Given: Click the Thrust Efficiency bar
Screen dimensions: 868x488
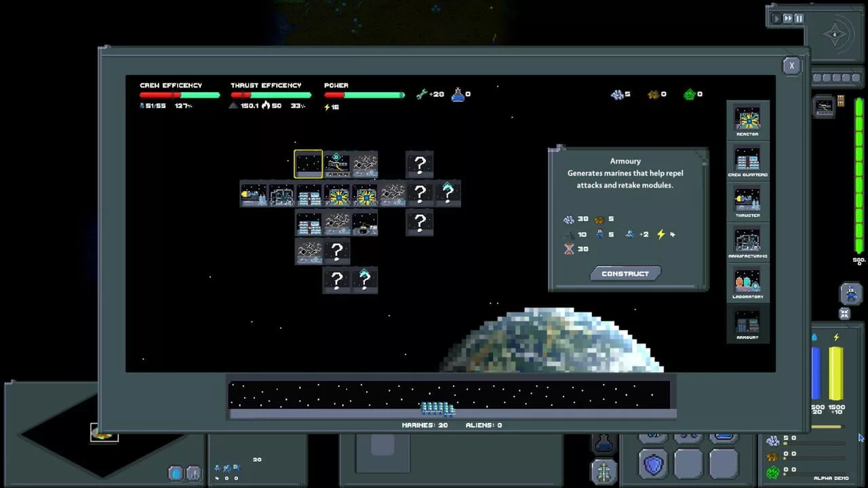Looking at the screenshot, I should pos(271,96).
